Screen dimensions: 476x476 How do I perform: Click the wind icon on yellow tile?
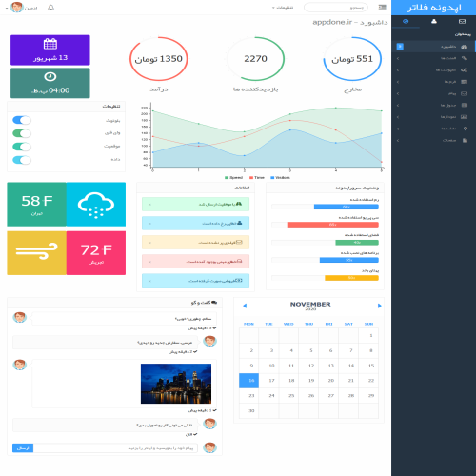37,251
